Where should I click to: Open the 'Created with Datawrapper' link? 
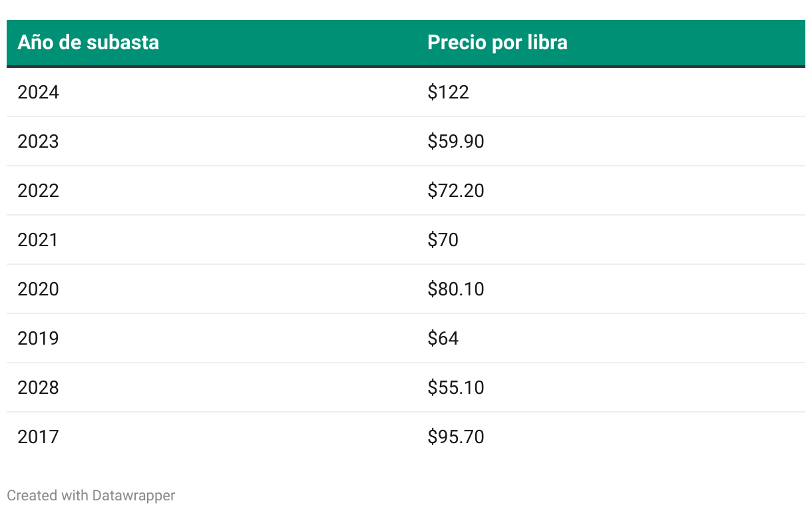91,495
